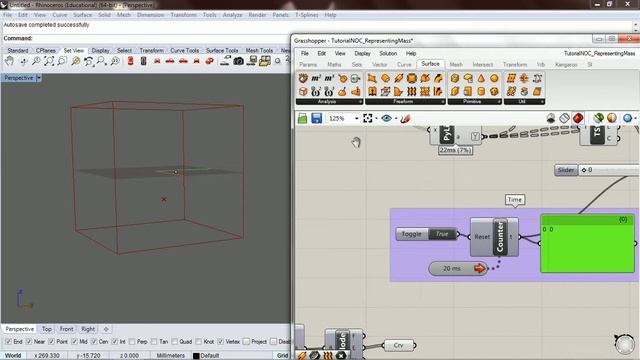The width and height of the screenshot is (640, 360).
Task: Select the Pan hand tool in Rhino toolbar
Action: tap(9, 61)
